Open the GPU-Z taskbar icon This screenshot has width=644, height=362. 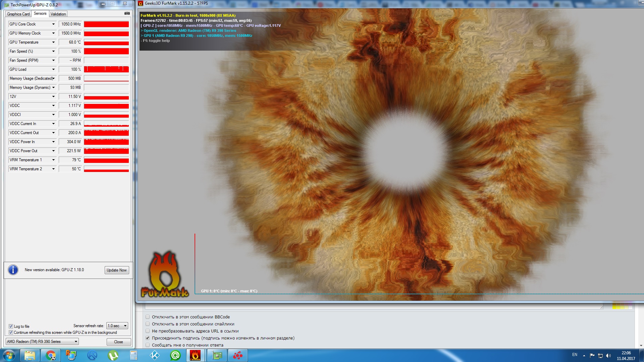tap(217, 355)
